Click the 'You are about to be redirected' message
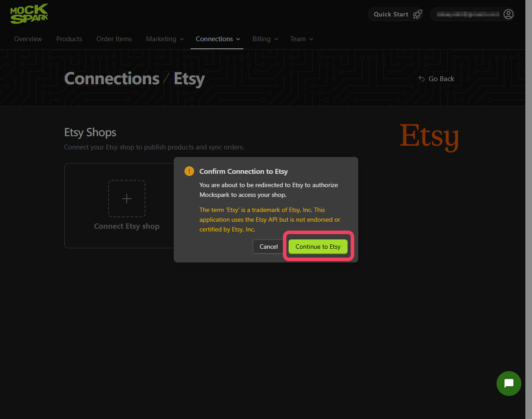 [269, 190]
